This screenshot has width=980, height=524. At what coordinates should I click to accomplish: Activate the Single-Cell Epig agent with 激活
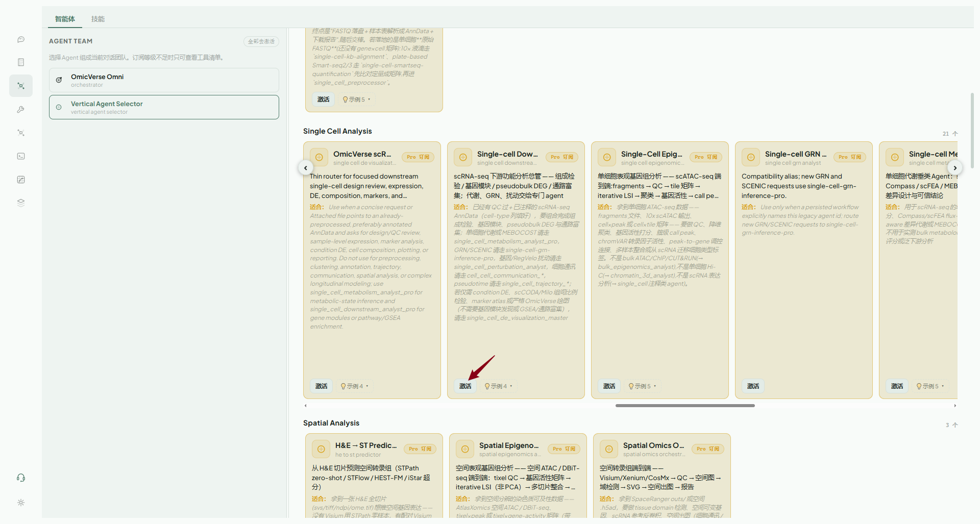click(609, 386)
